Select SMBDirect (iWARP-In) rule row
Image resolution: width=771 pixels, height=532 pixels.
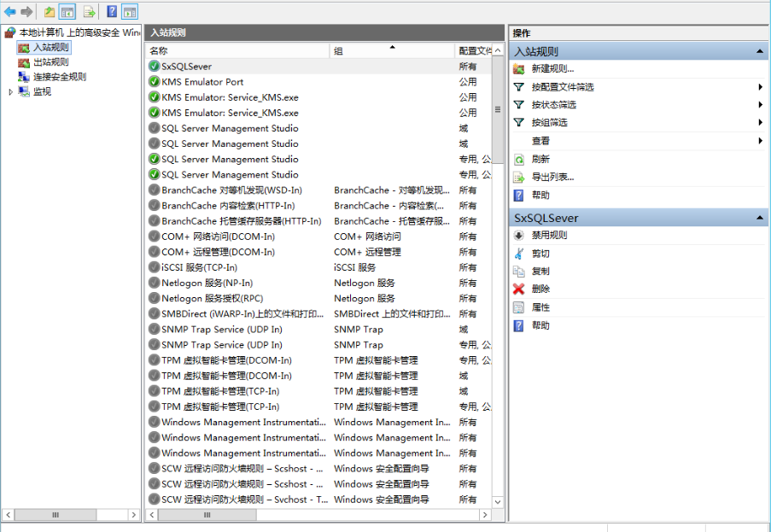pyautogui.click(x=318, y=313)
